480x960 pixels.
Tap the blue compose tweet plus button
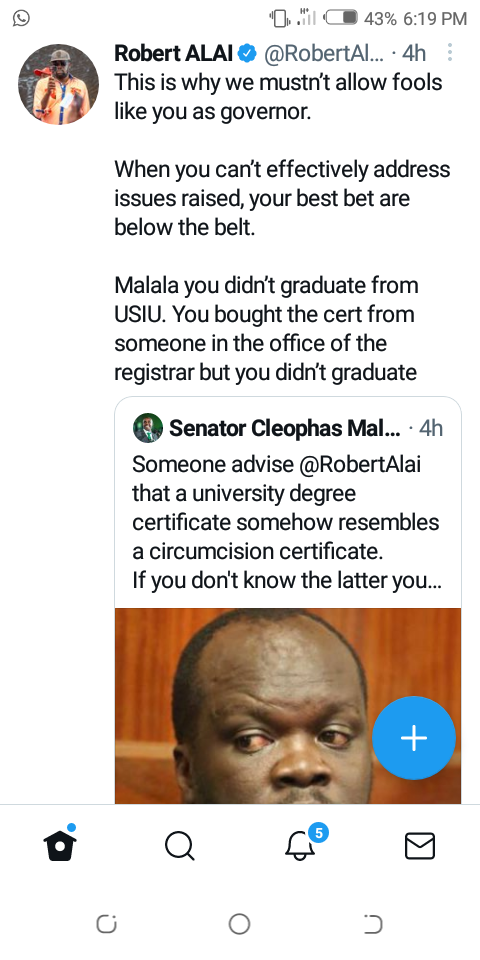(x=414, y=738)
